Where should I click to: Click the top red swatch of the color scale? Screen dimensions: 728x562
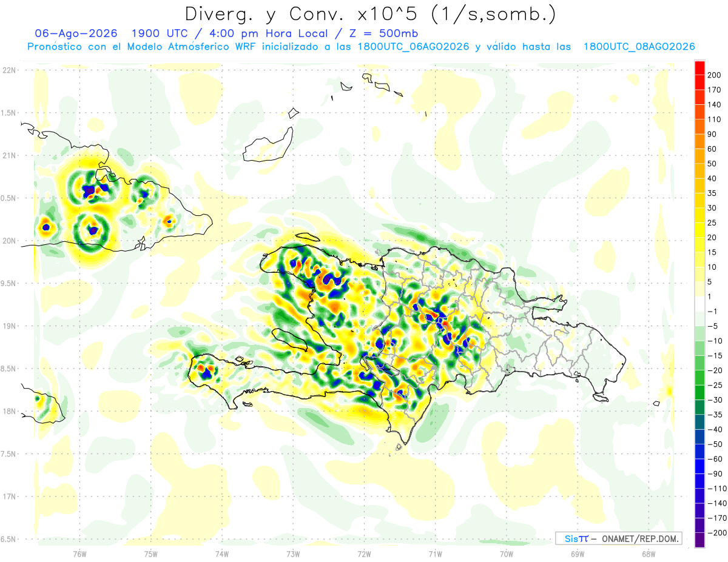699,68
